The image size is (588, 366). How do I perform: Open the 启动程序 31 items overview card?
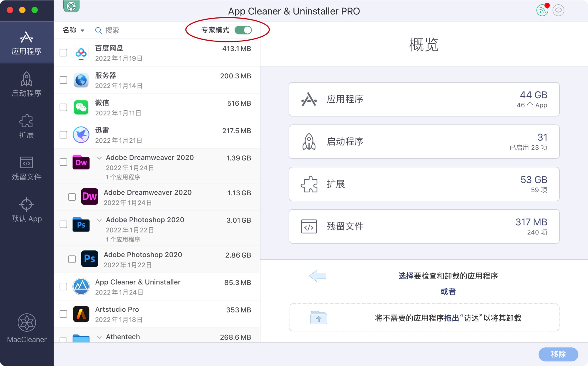[x=424, y=142]
